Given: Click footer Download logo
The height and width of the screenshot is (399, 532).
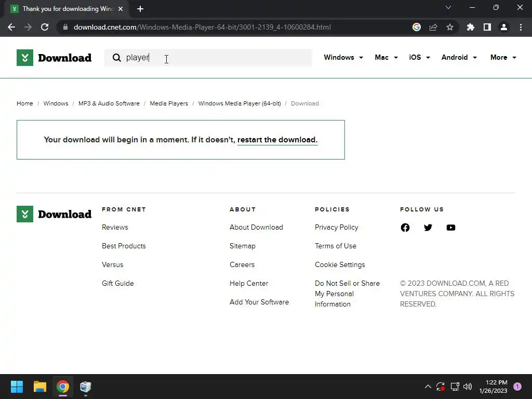Looking at the screenshot, I should coord(54,214).
